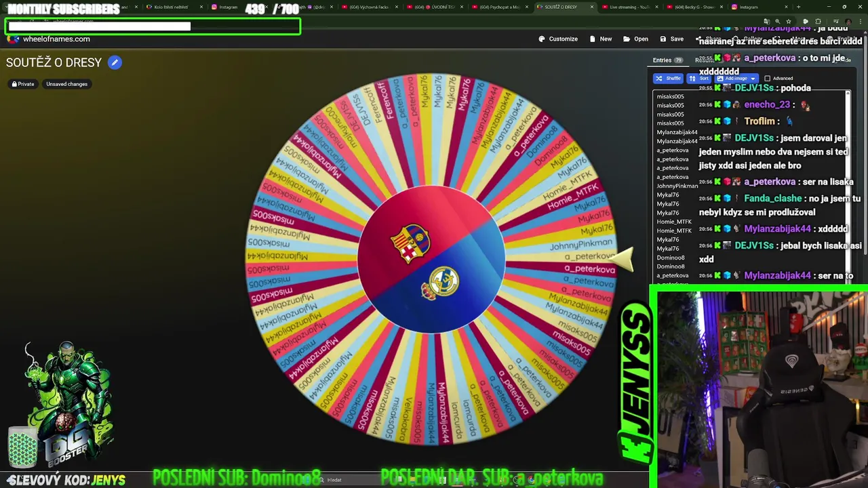Sort the entries alphabetically

coord(699,78)
